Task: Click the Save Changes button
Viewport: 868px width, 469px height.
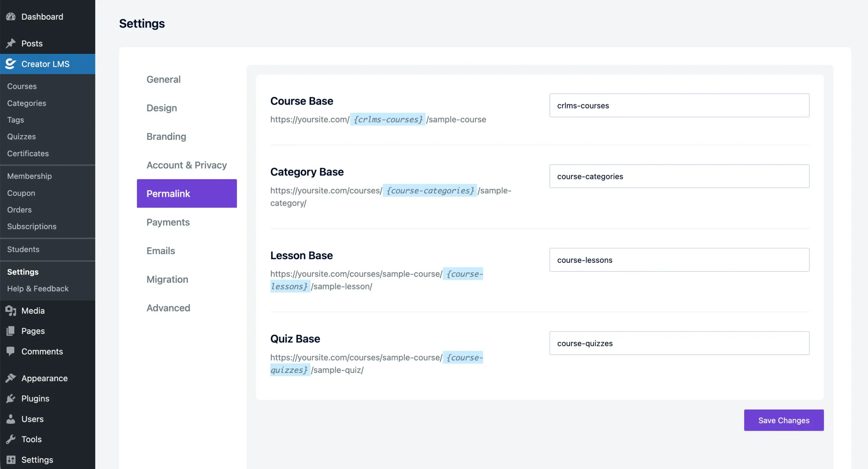Action: tap(784, 420)
